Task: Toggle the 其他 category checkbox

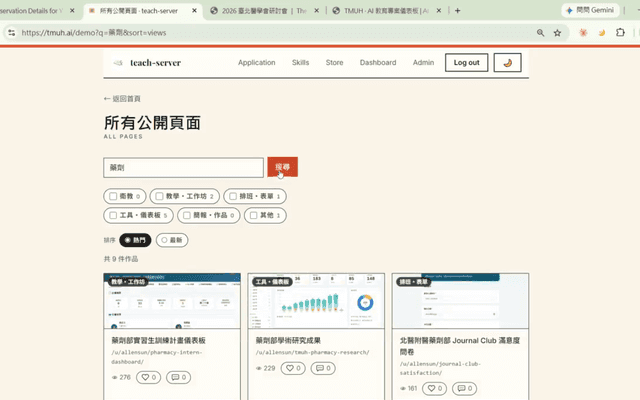Action: [253, 215]
